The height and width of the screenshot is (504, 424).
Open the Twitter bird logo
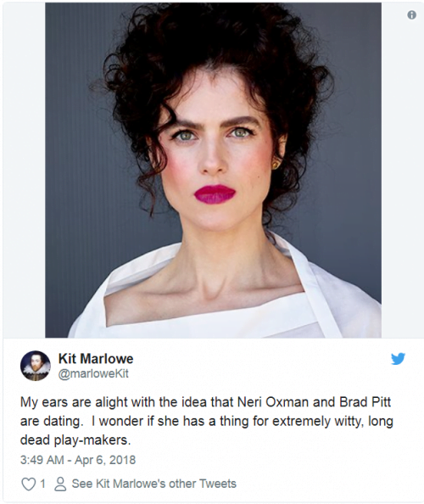pyautogui.click(x=398, y=359)
